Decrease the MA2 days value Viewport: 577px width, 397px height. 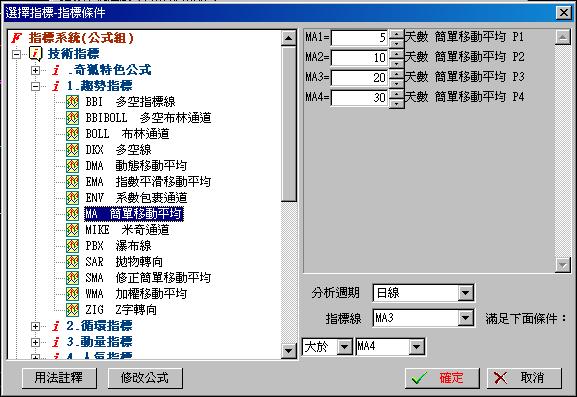[396, 63]
